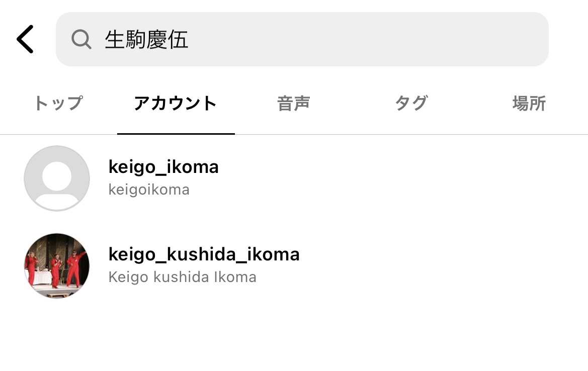Viewport: 588px width, 371px height.
Task: Open the red jumpsuits profile photo
Action: pos(57,266)
